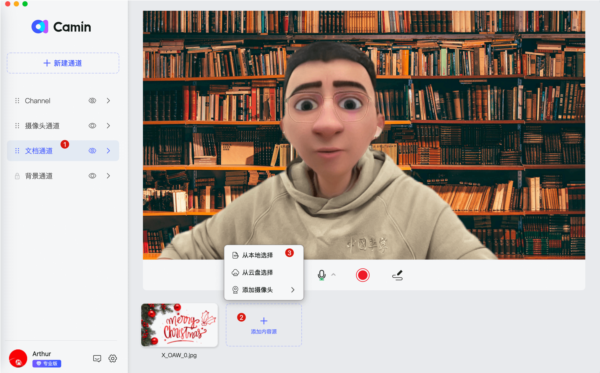
Task: Choose 从本地选择 in the popup menu
Action: pyautogui.click(x=264, y=255)
